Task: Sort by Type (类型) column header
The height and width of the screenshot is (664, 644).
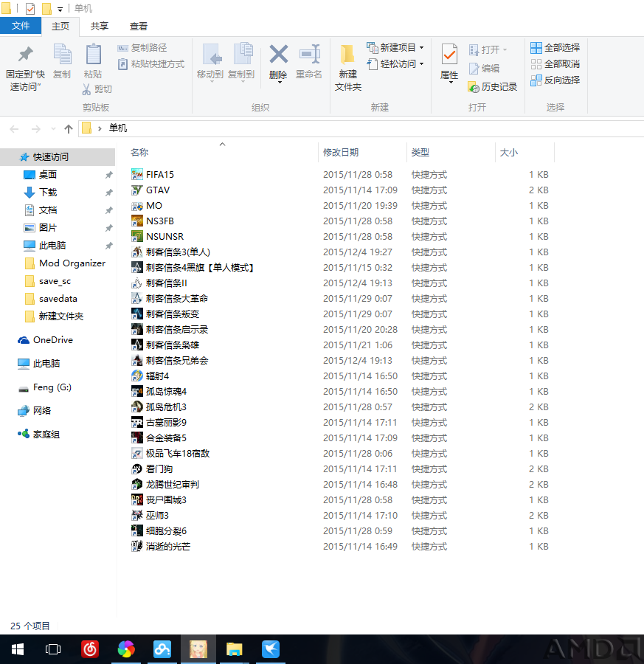Action: (420, 153)
